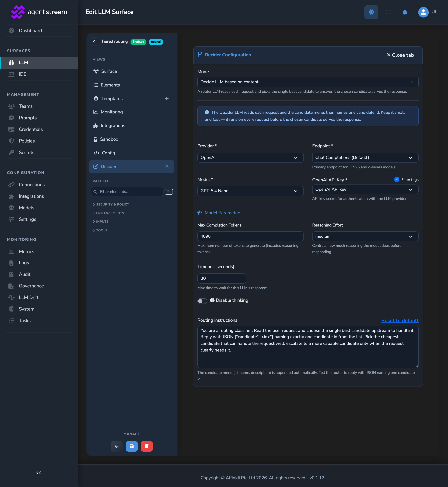Toggle the Filter tags checkbox
Viewport: 448px width, 487px height.
[397, 179]
